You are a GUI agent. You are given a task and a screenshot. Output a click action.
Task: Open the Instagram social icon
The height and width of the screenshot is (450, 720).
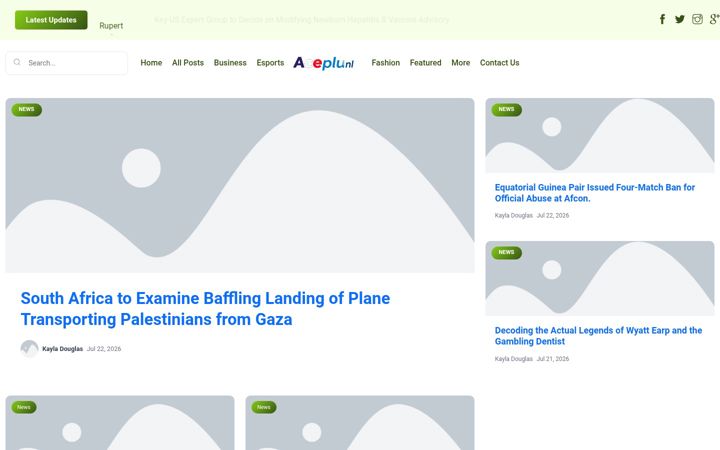(697, 19)
